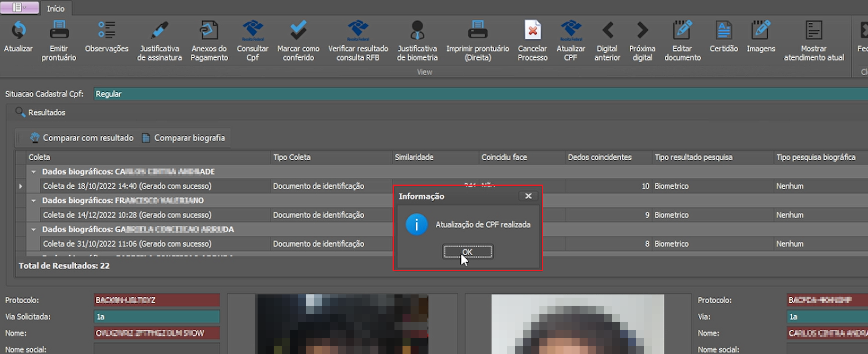Viewport: 868px width, 354px height.
Task: Click Mostrar atendimento atual icon
Action: click(814, 30)
